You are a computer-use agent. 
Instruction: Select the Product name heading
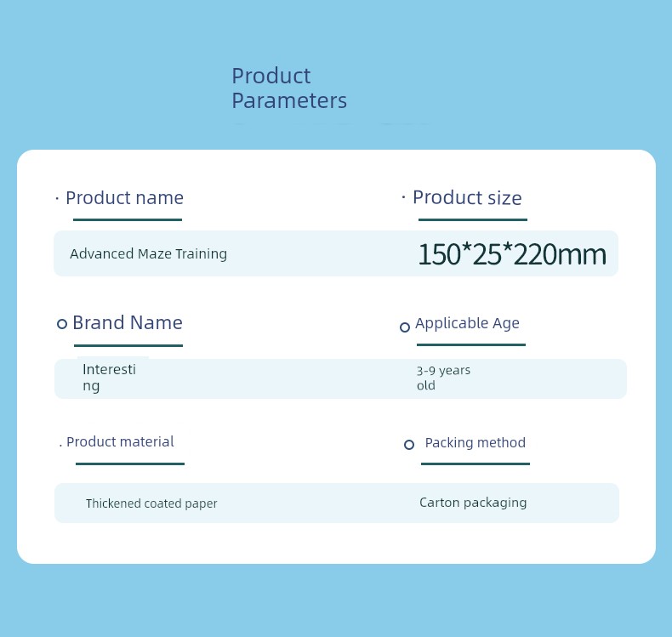pyautogui.click(x=124, y=198)
